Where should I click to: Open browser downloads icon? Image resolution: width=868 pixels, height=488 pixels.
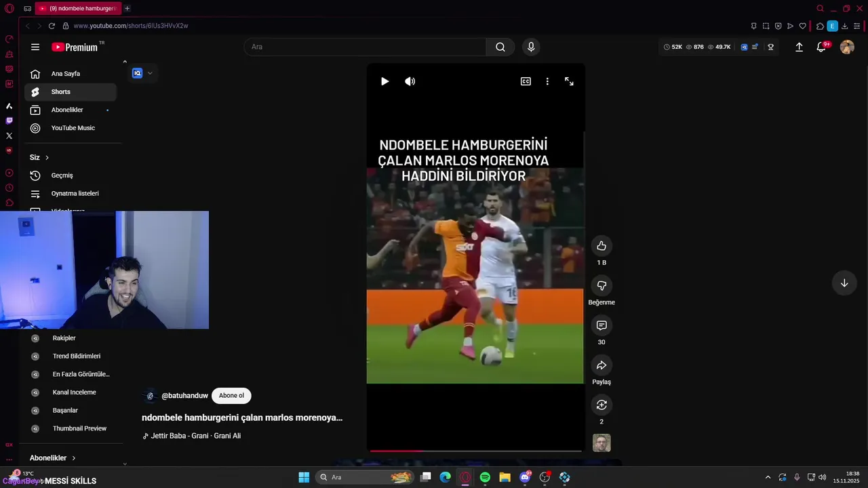(x=844, y=26)
